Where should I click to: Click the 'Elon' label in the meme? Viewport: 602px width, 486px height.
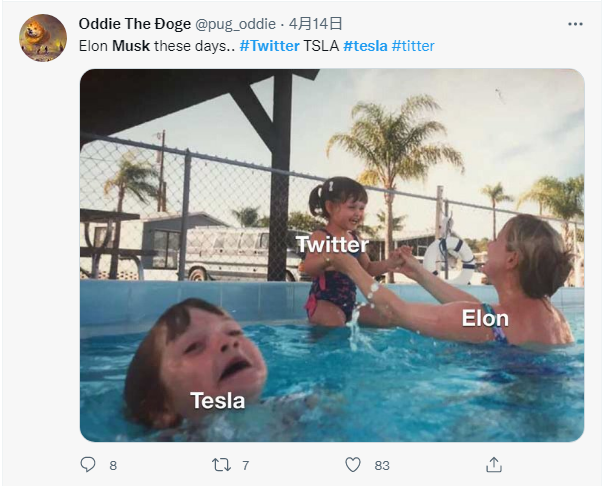pyautogui.click(x=484, y=319)
